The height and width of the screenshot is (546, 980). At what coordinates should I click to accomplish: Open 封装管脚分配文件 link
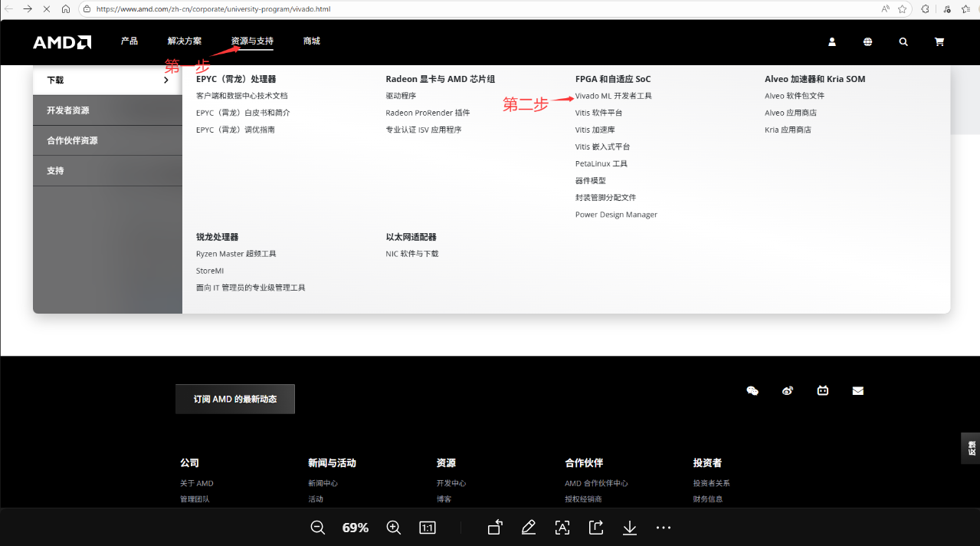[x=606, y=197]
